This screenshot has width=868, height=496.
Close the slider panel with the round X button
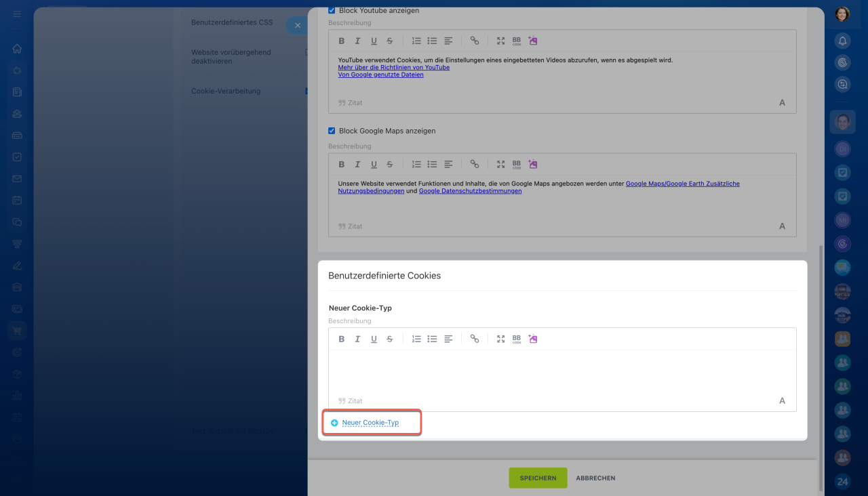tap(297, 26)
